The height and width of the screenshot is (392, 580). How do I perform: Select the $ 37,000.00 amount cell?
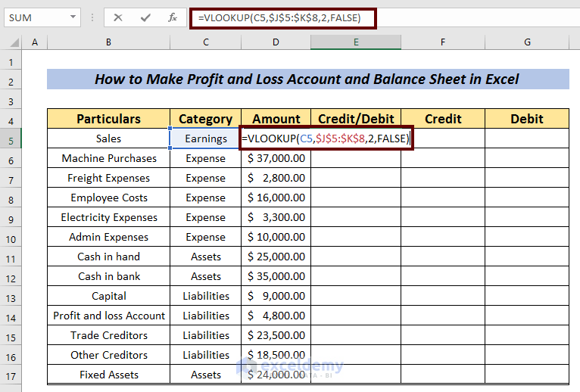click(276, 158)
